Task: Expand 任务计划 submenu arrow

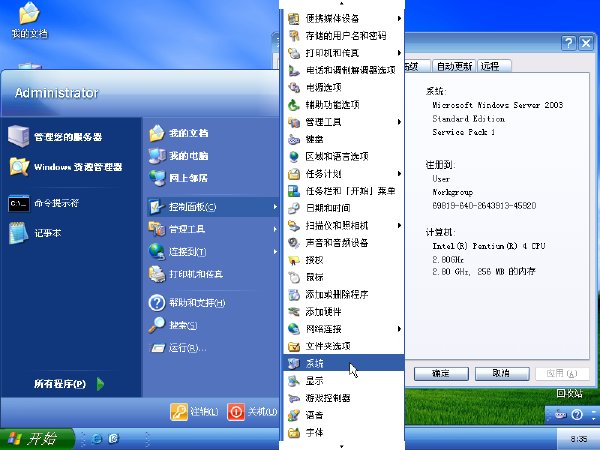Action: (399, 174)
